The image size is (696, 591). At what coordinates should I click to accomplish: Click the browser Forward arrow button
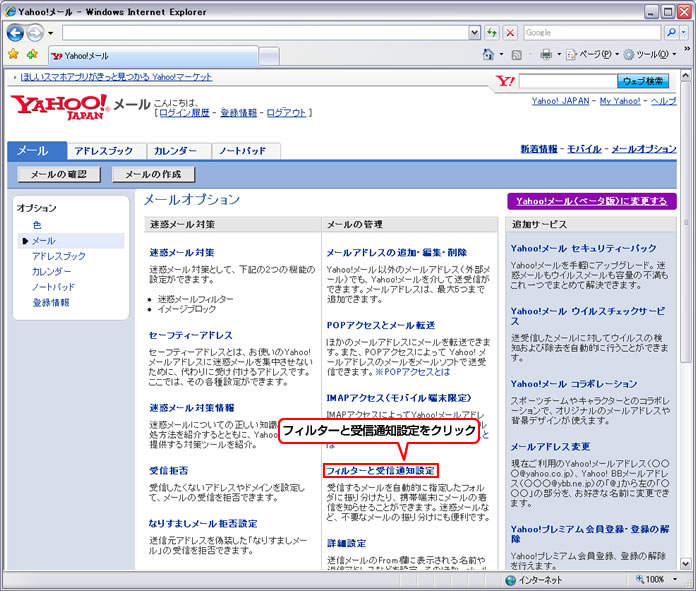[35, 33]
